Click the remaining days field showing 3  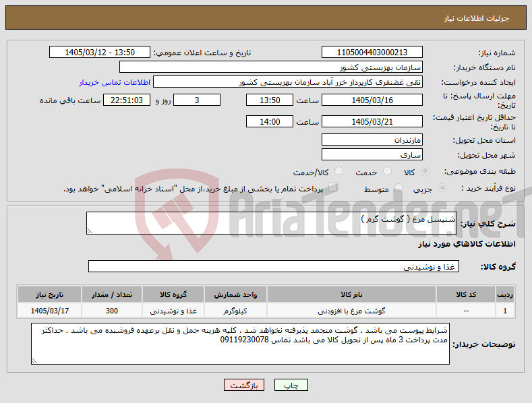[197, 100]
